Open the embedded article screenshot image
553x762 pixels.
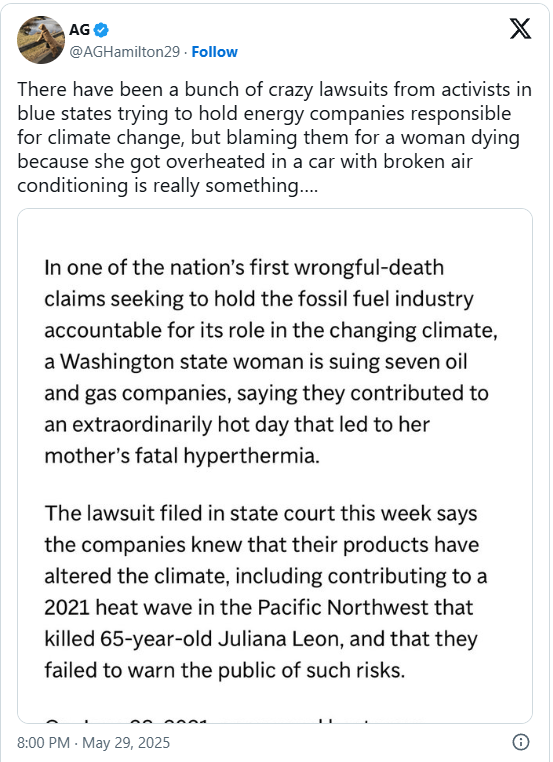(x=275, y=466)
